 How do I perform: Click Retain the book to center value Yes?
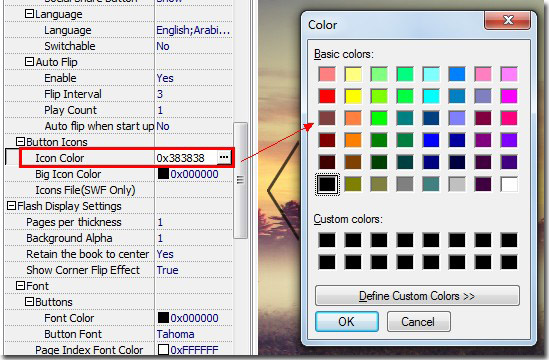(x=165, y=254)
